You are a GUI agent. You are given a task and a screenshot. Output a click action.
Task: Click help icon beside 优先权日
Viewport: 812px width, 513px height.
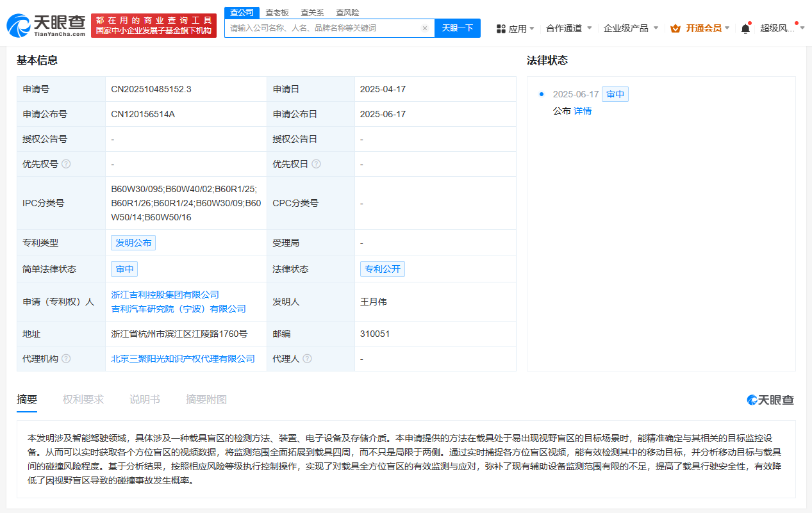pyautogui.click(x=316, y=164)
